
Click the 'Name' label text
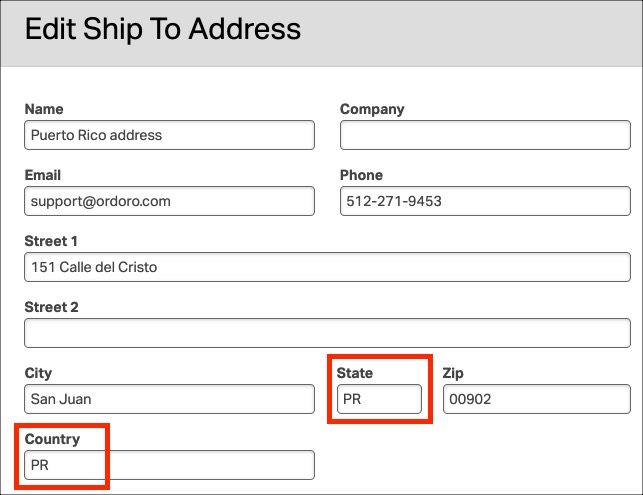pos(44,109)
